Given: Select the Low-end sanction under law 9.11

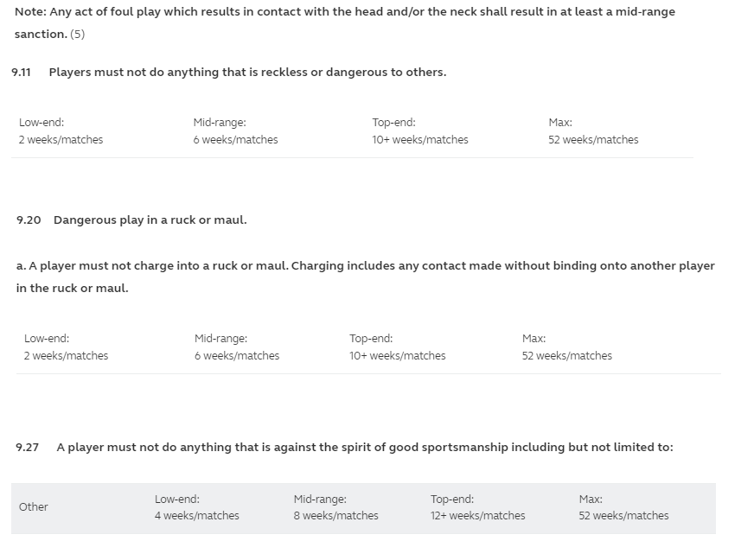Looking at the screenshot, I should tap(61, 131).
